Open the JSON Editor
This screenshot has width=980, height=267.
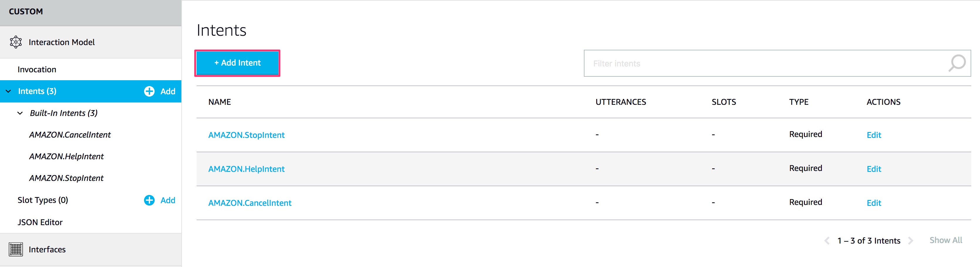pyautogui.click(x=40, y=222)
